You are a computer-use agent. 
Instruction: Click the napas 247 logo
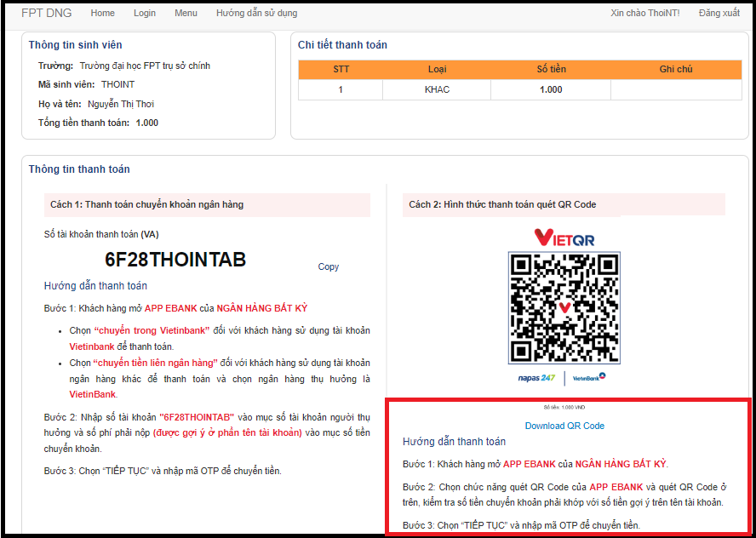click(536, 378)
